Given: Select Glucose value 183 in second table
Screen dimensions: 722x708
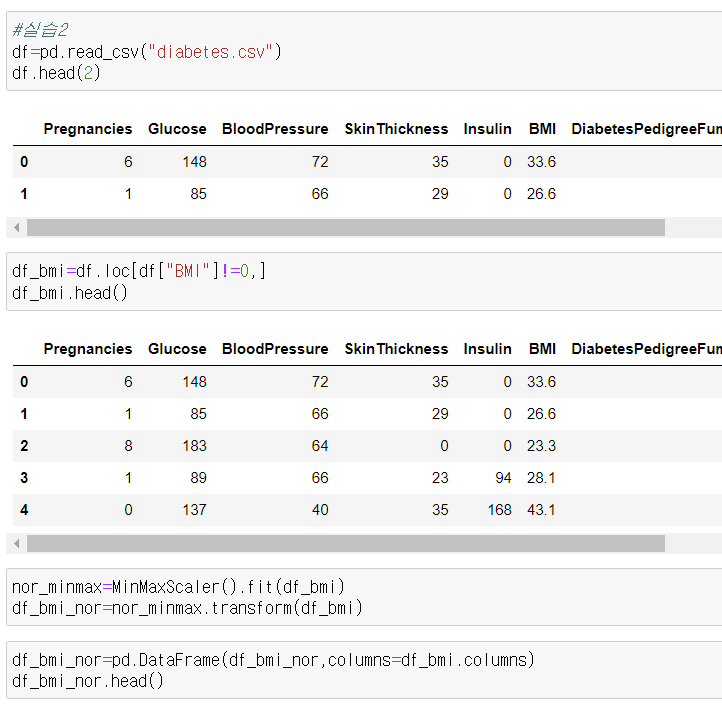Looking at the screenshot, I should (195, 446).
